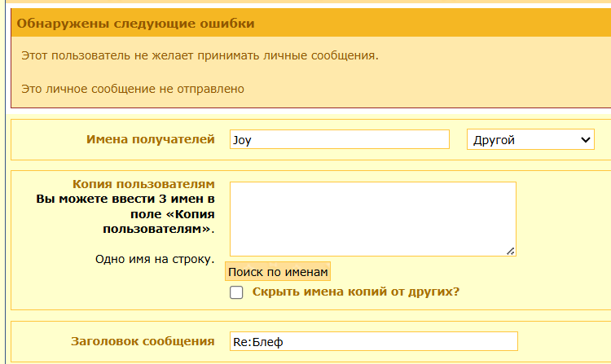The width and height of the screenshot is (611, 364).
Task: Click the Это личное сообщение не отправлено text
Action: point(133,88)
